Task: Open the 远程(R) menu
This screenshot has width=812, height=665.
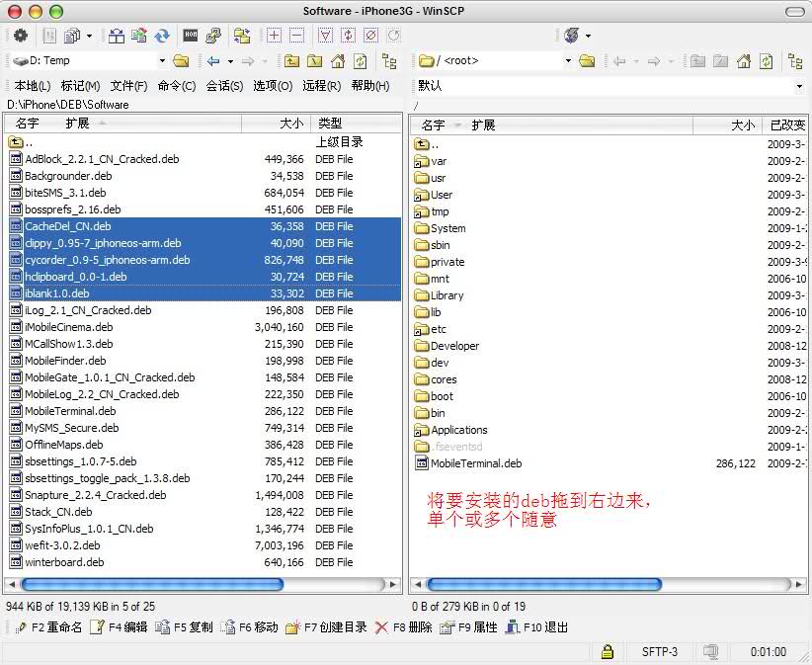Action: [x=322, y=86]
